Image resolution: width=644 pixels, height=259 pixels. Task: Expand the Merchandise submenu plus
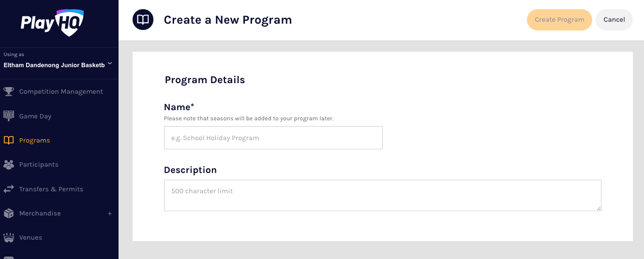point(110,214)
